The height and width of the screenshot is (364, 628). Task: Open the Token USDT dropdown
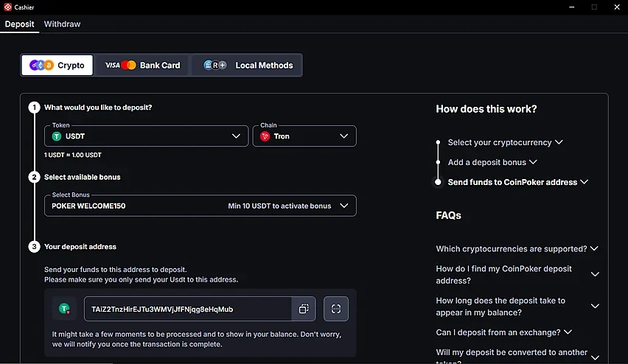146,136
